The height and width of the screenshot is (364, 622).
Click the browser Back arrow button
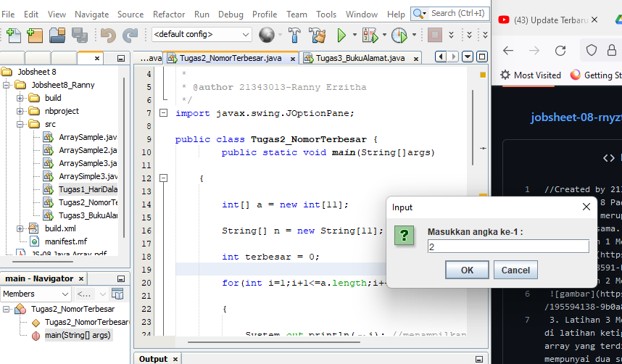pos(507,51)
